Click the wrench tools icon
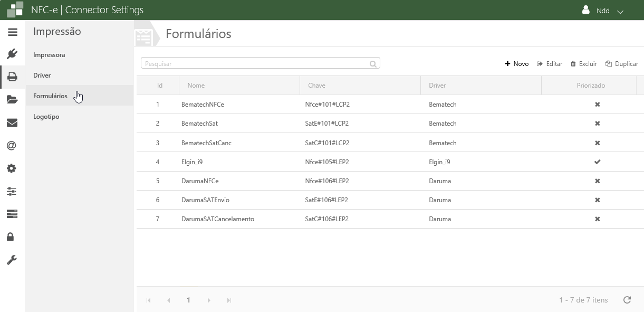This screenshot has height=312, width=644. [x=12, y=260]
